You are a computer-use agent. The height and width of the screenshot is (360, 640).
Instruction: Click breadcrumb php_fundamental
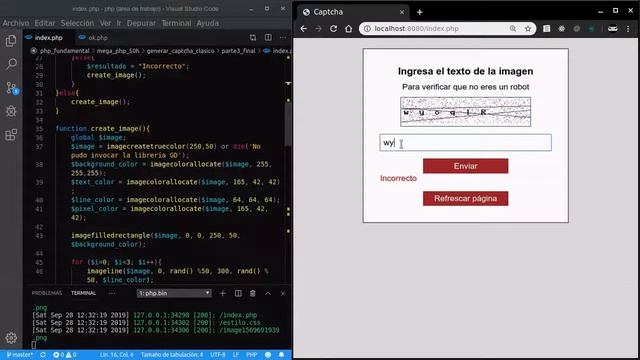point(64,51)
